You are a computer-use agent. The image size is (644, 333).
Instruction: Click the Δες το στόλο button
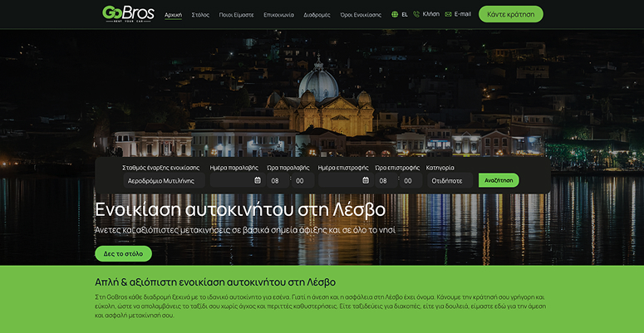[123, 254]
